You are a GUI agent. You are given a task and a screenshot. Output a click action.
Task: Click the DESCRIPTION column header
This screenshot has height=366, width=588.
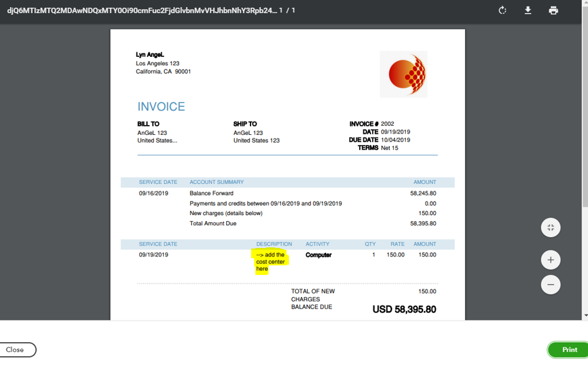pyautogui.click(x=274, y=244)
